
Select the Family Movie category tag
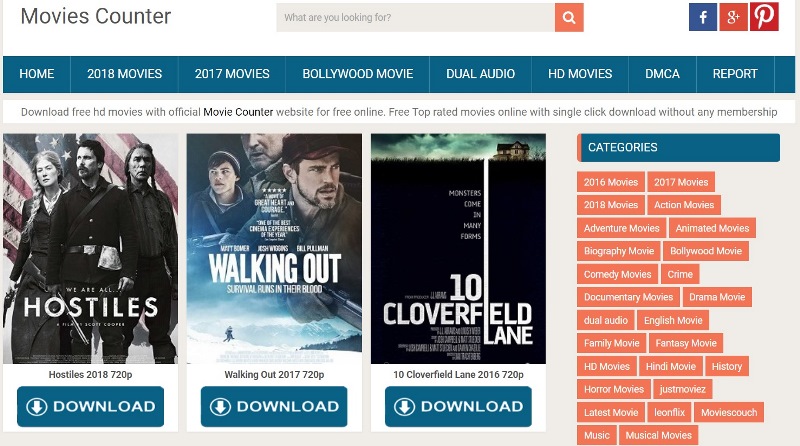pos(612,343)
